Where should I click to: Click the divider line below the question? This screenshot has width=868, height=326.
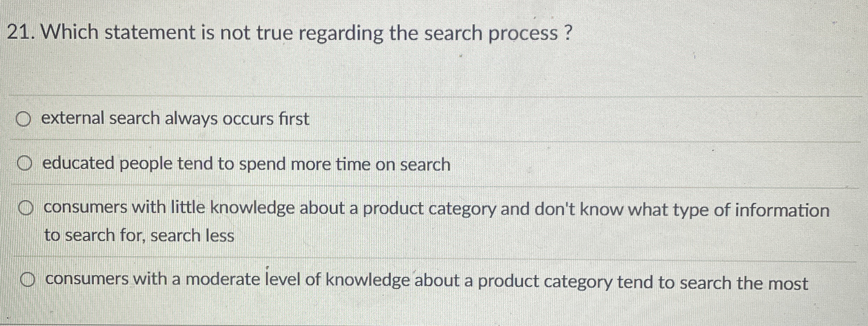point(434,94)
